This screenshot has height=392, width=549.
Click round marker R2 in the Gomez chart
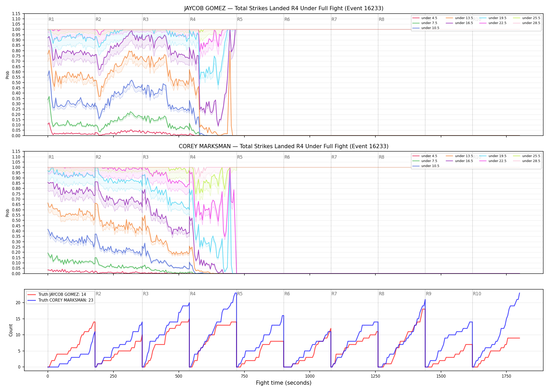(98, 19)
